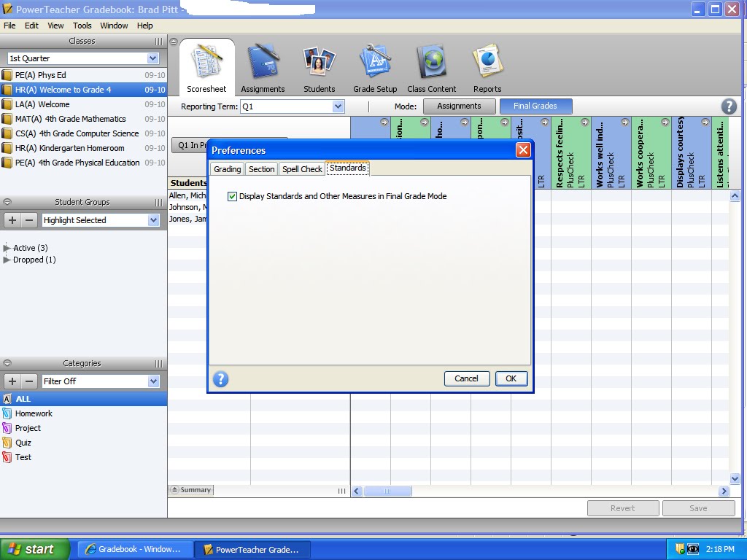Open the Highlight Selected dropdown

pyautogui.click(x=153, y=220)
